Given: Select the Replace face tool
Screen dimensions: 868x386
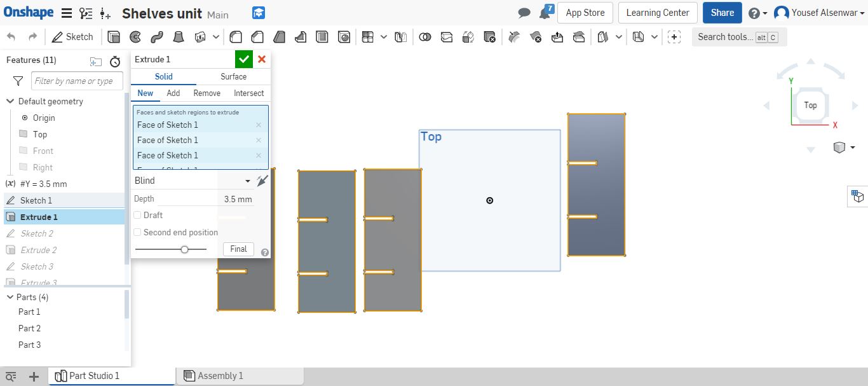Looking at the screenshot, I should coord(579,37).
